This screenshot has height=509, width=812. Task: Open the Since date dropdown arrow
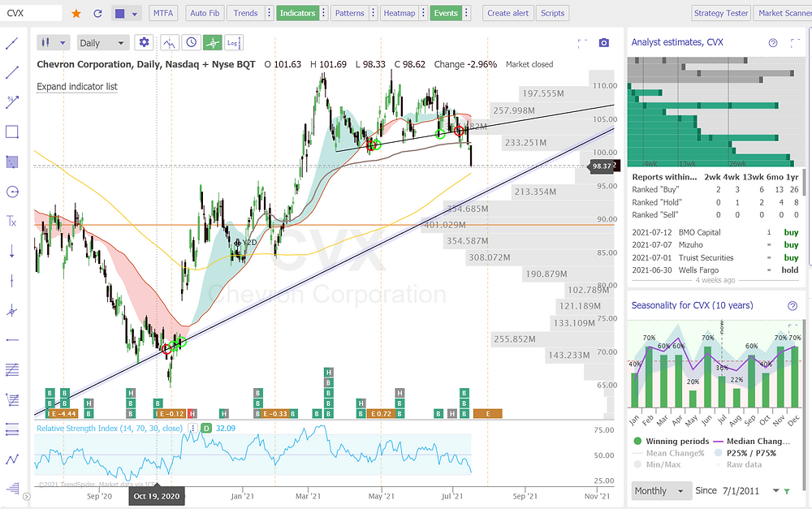point(775,491)
